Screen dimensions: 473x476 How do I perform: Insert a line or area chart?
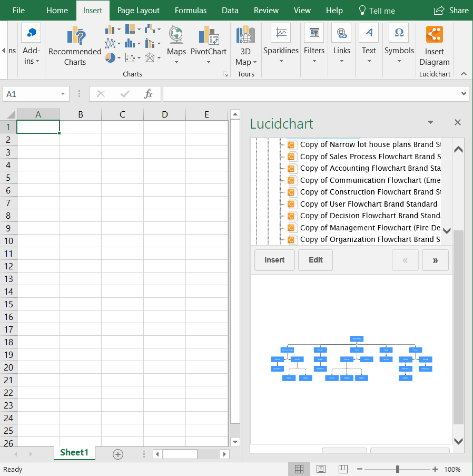point(113,43)
